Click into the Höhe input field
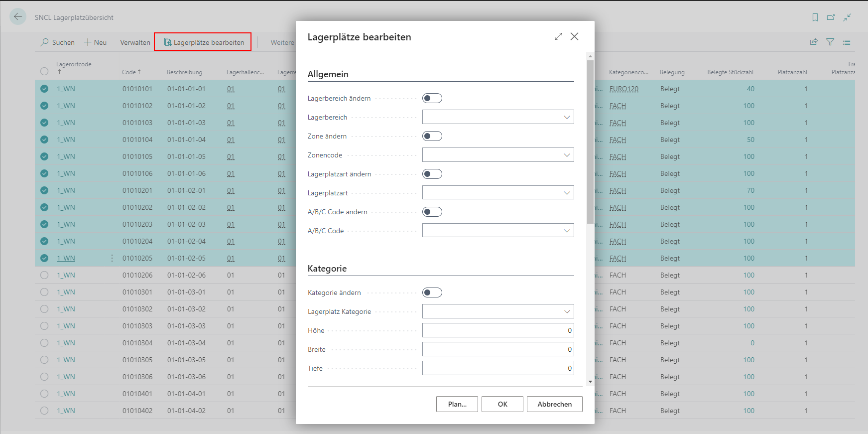The width and height of the screenshot is (868, 434). (x=497, y=330)
